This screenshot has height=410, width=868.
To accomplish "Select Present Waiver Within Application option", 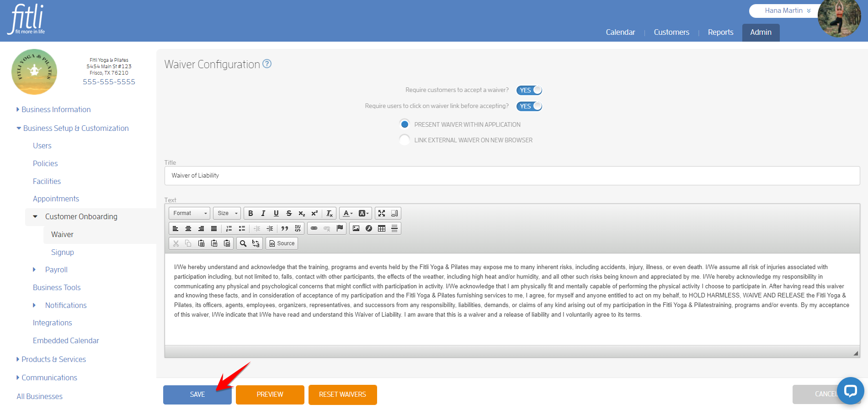I will 405,124.
